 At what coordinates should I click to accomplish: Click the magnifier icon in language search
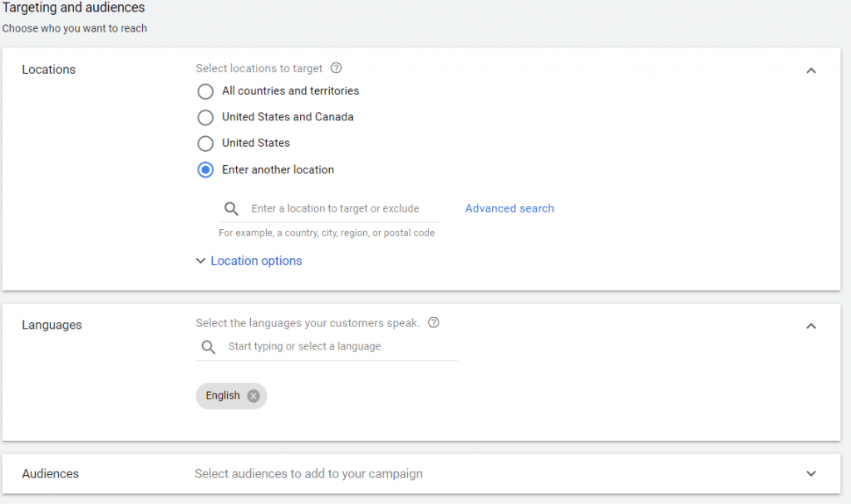[x=209, y=347]
